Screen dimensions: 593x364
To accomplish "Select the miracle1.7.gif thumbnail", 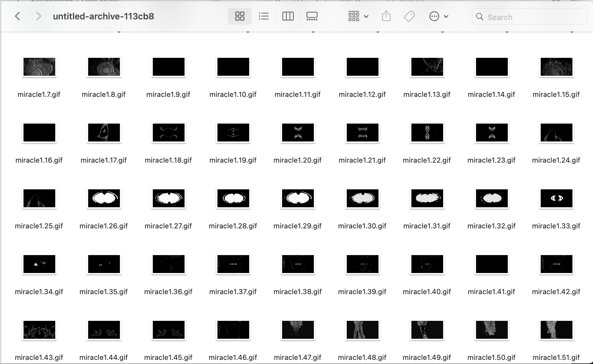I will pyautogui.click(x=39, y=67).
